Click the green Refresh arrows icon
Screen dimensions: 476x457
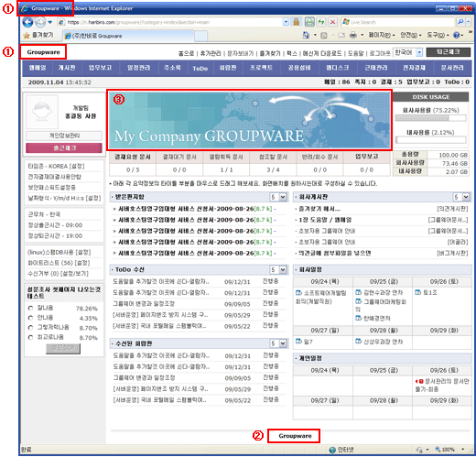[321, 22]
